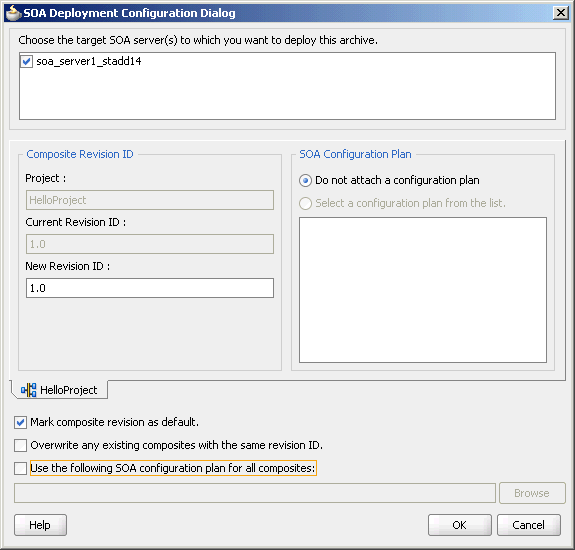The width and height of the screenshot is (575, 550).
Task: Choose Select a configuration plan from the list
Action: pos(305,203)
